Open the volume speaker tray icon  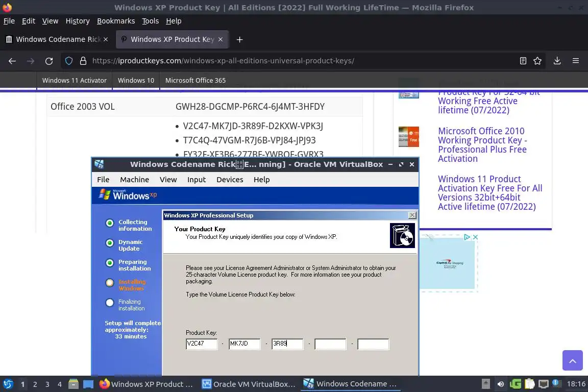click(501, 384)
